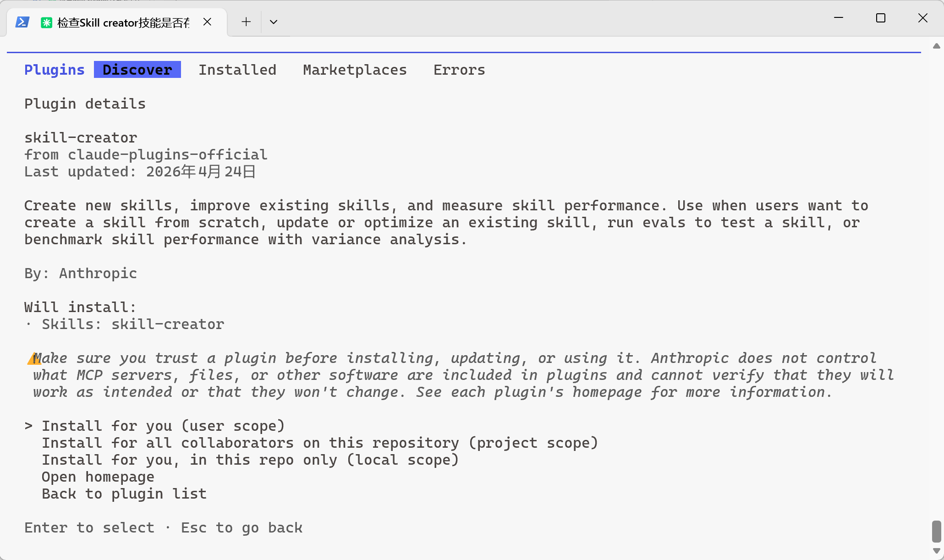Viewport: 944px width, 560px height.
Task: Open a new terminal tab
Action: (246, 22)
